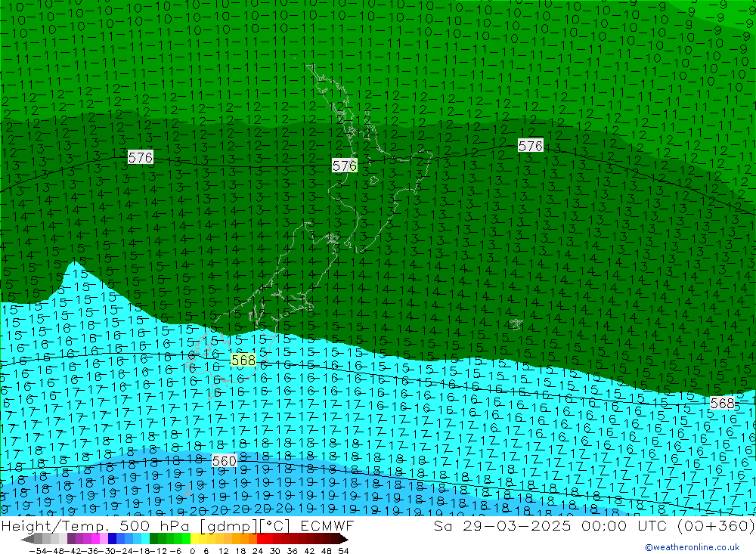The image size is (756, 554).
Task: Click the 576 contour label over North Island
Action: (345, 166)
